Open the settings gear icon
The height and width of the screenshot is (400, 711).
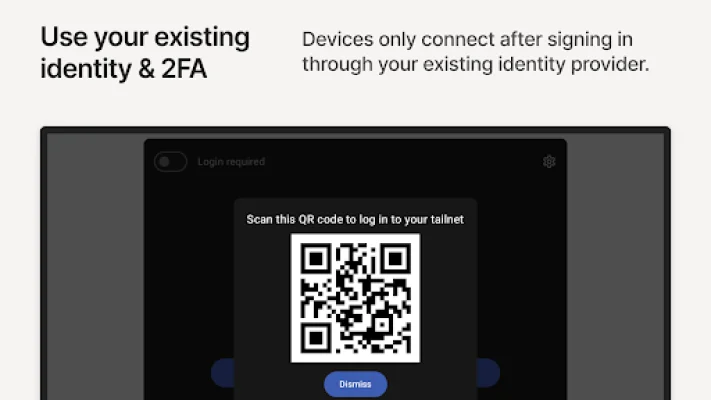pyautogui.click(x=549, y=161)
